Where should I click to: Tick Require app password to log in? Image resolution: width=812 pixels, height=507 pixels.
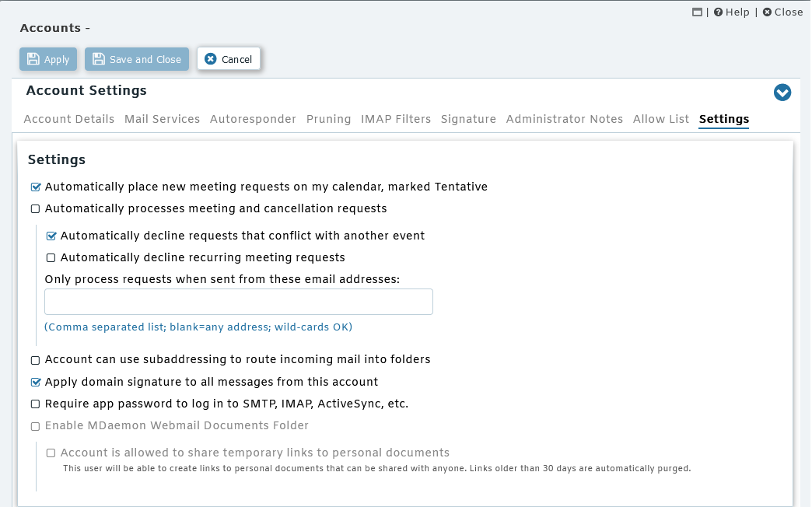pos(36,404)
